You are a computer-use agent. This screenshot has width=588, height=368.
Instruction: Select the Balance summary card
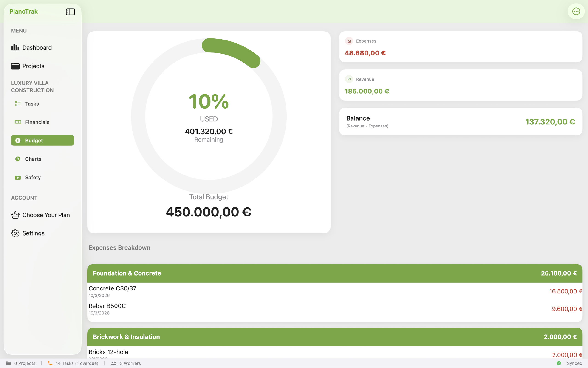point(461,122)
